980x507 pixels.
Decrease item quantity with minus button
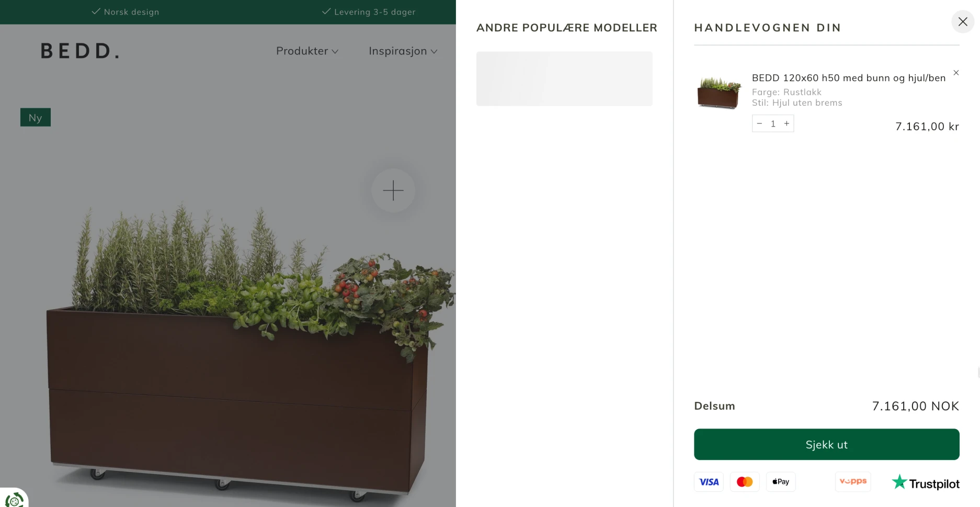pyautogui.click(x=759, y=123)
